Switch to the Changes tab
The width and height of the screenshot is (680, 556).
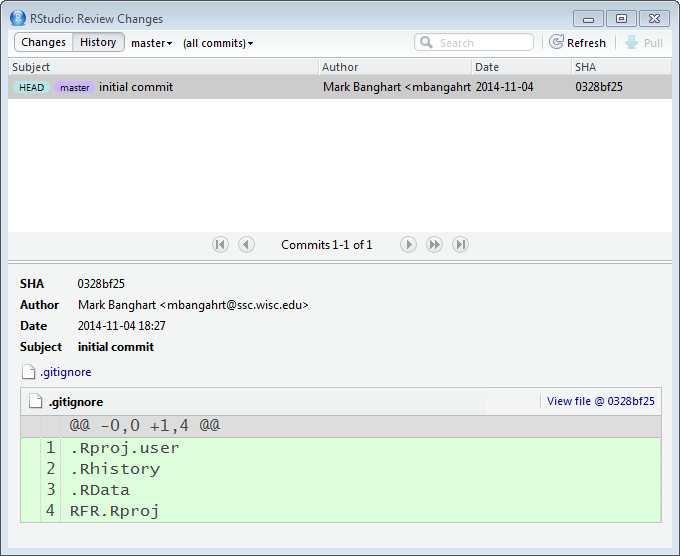coord(43,42)
